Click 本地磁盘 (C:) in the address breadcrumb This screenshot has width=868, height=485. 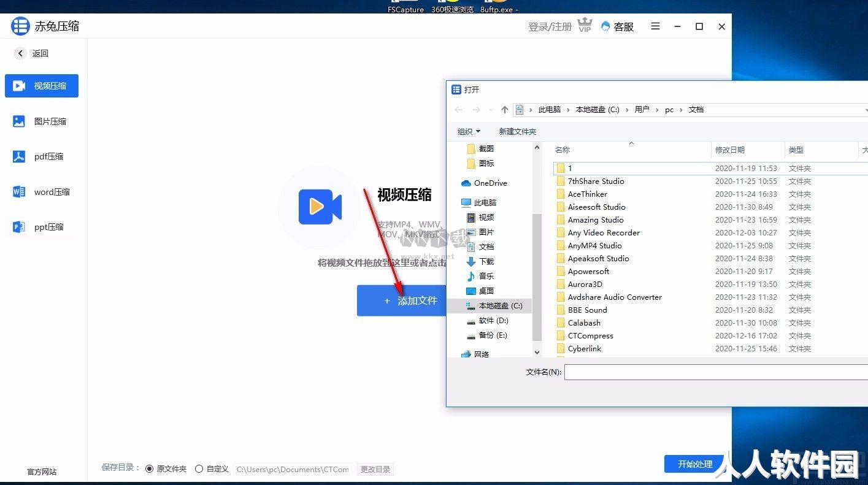(597, 110)
